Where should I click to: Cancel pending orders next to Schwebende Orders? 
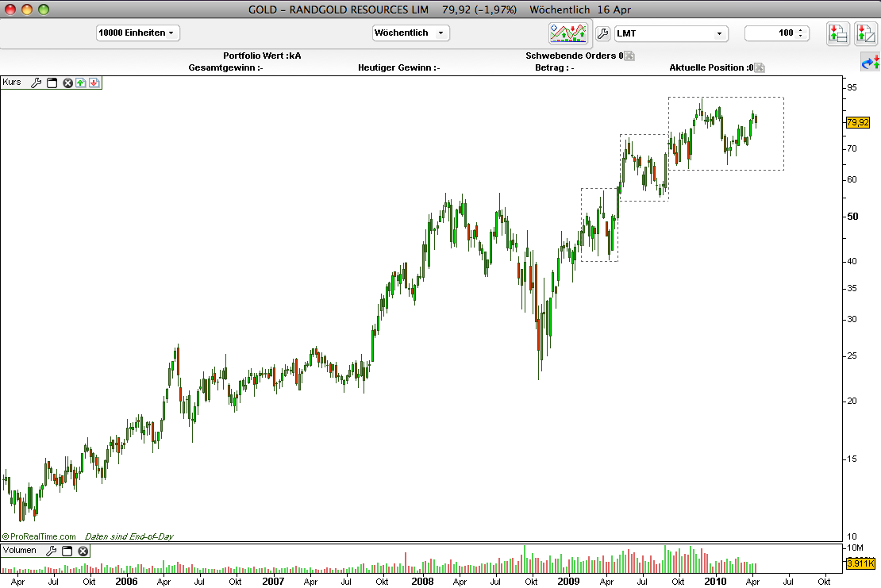pos(629,56)
